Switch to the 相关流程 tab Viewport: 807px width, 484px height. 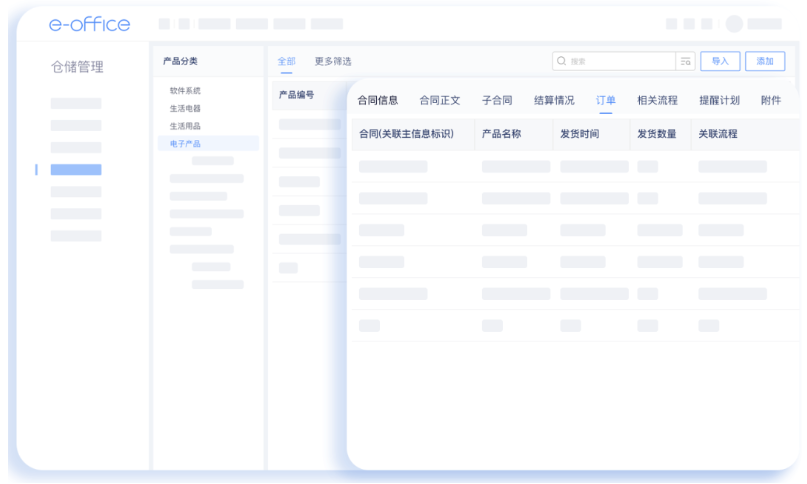(657, 100)
